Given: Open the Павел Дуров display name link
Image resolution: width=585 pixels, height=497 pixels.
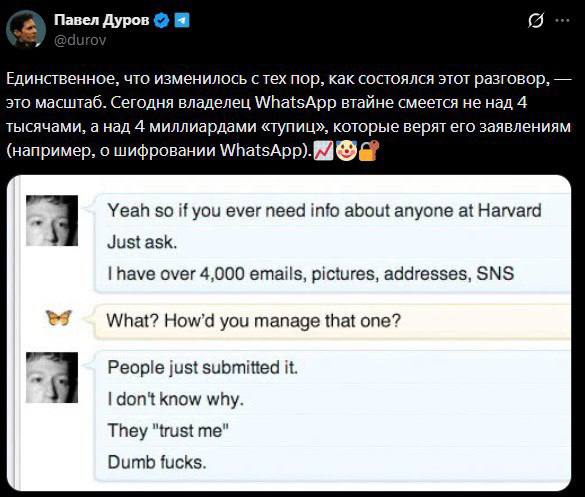Looking at the screenshot, I should 101,20.
